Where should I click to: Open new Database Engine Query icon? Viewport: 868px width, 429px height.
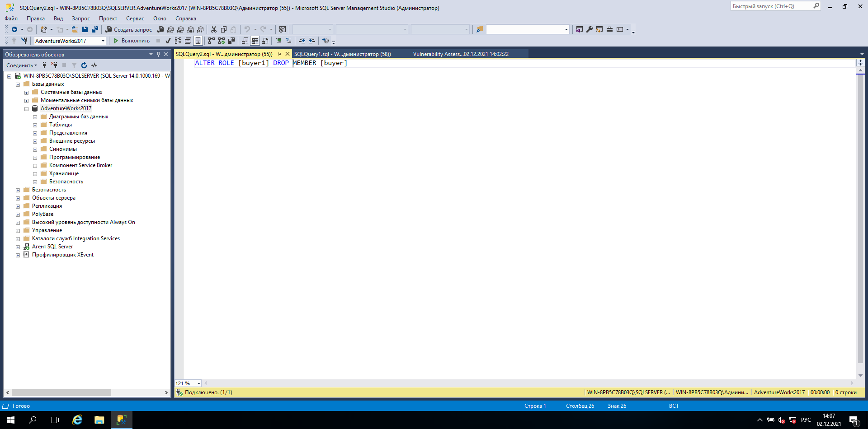click(x=160, y=29)
